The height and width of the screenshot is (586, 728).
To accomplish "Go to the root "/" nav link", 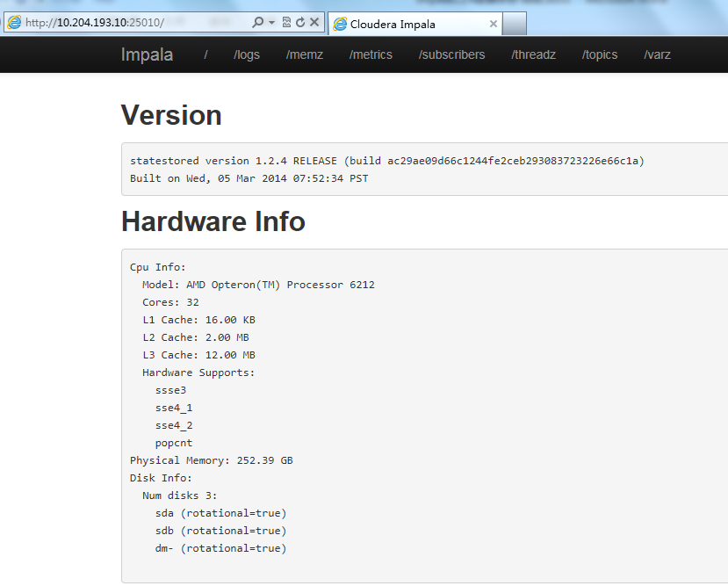I will pyautogui.click(x=205, y=54).
